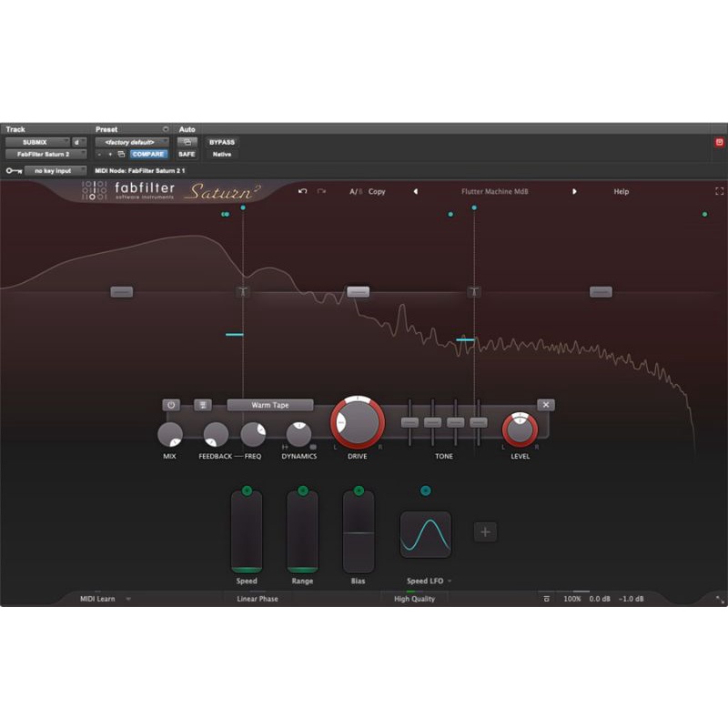Screen dimensions: 728x728
Task: Open the Help menu
Action: 621,192
